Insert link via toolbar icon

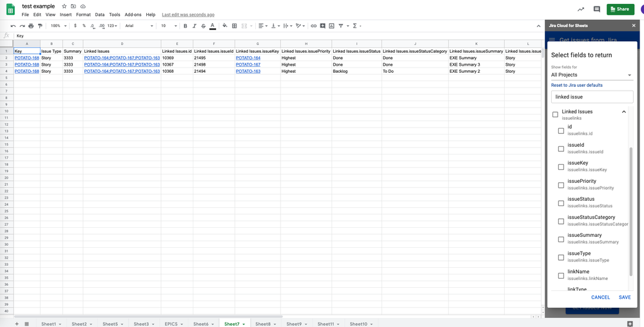(313, 26)
